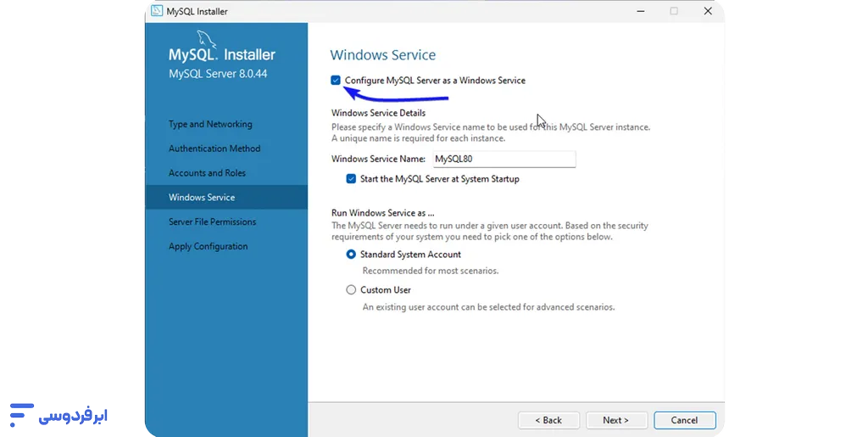
Task: Uncheck Configure MySQL Server as a Windows Service
Action: pyautogui.click(x=337, y=81)
